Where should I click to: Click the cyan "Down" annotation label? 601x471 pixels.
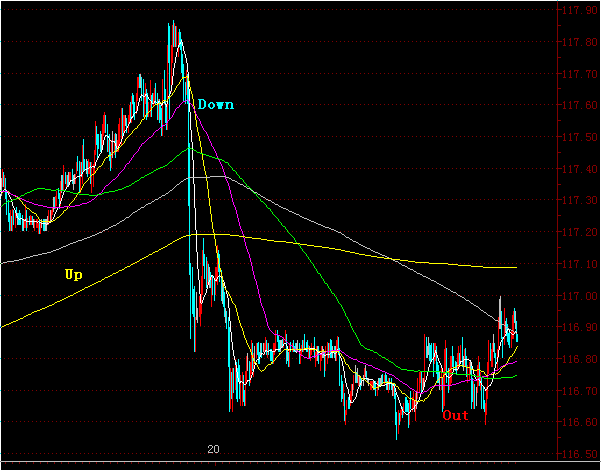pyautogui.click(x=216, y=105)
